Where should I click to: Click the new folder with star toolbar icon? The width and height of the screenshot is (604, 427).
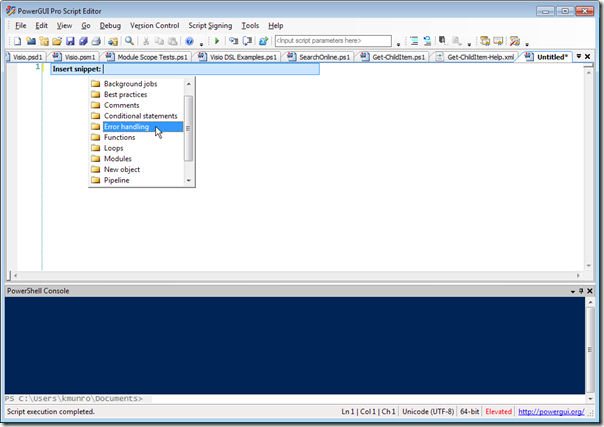coord(44,41)
